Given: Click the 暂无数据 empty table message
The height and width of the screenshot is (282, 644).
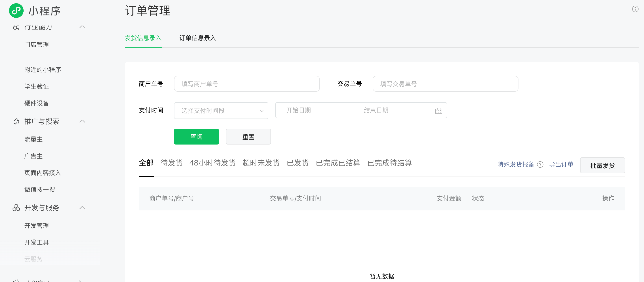Looking at the screenshot, I should pyautogui.click(x=382, y=276).
